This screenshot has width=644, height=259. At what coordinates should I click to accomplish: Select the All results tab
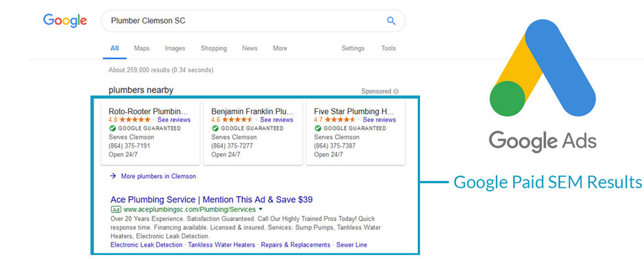(114, 48)
